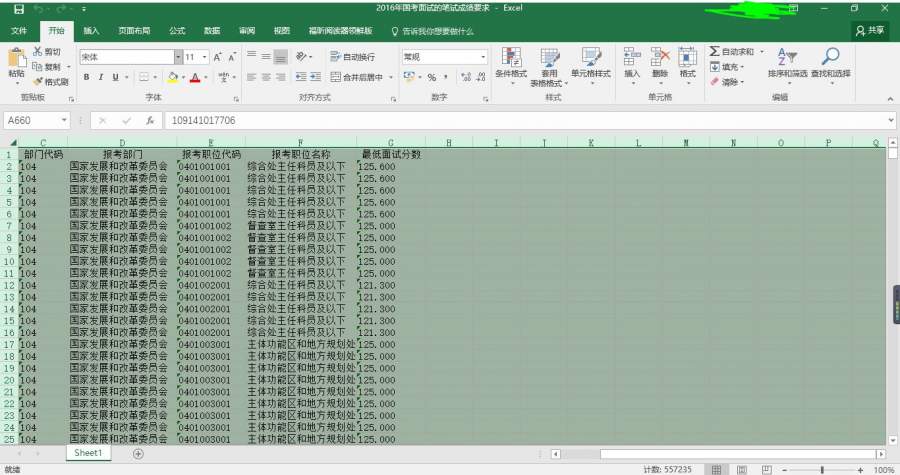The height and width of the screenshot is (475, 900).
Task: Expand the formula bar chevron
Action: [x=891, y=120]
